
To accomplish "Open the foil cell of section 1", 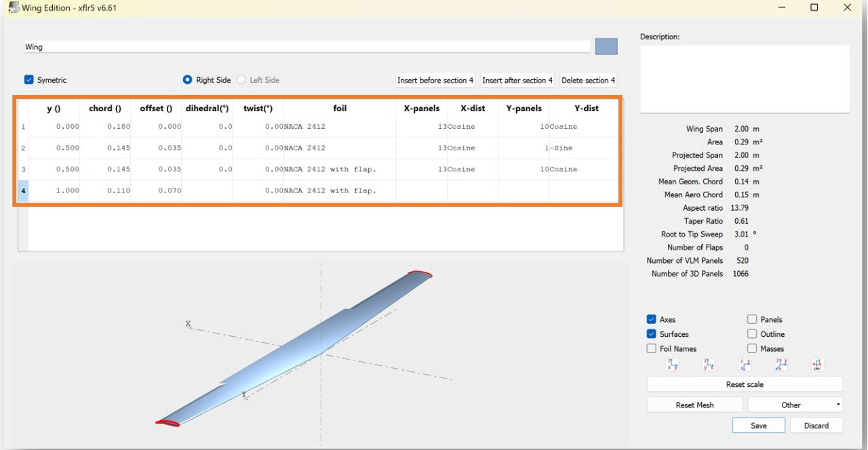I will [x=339, y=127].
